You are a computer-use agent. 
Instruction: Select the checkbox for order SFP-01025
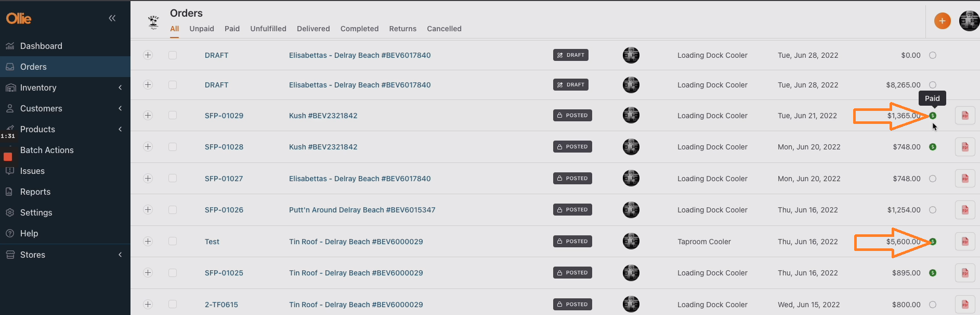[x=173, y=273]
